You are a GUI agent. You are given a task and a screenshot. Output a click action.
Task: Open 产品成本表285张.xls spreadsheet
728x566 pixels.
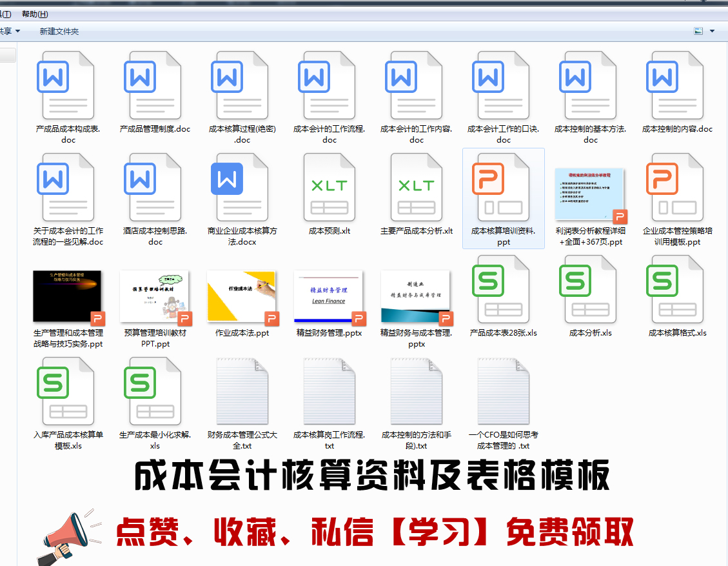click(503, 288)
